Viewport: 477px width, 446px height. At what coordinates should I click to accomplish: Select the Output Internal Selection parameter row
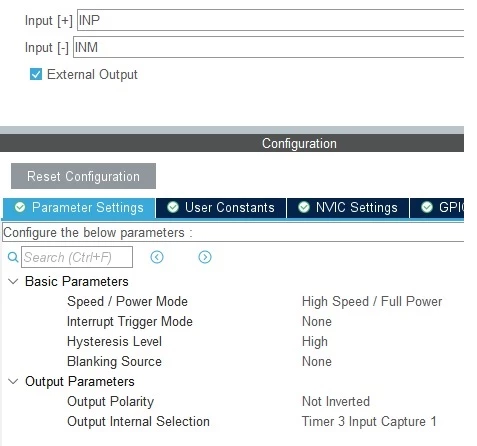click(x=233, y=421)
